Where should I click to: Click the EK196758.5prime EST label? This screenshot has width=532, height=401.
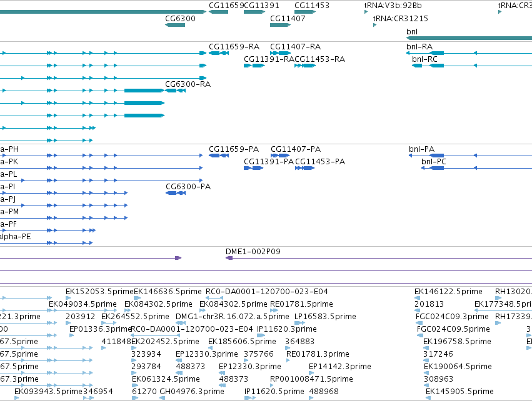tap(457, 342)
